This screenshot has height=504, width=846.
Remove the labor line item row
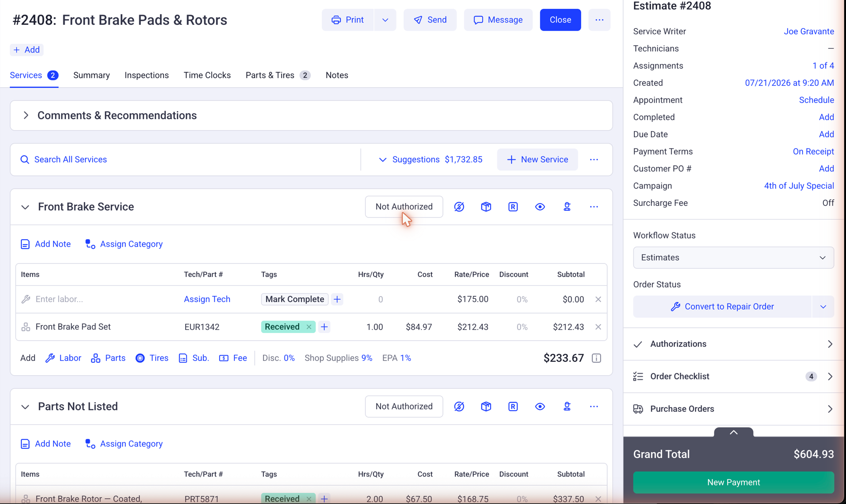tap(598, 299)
